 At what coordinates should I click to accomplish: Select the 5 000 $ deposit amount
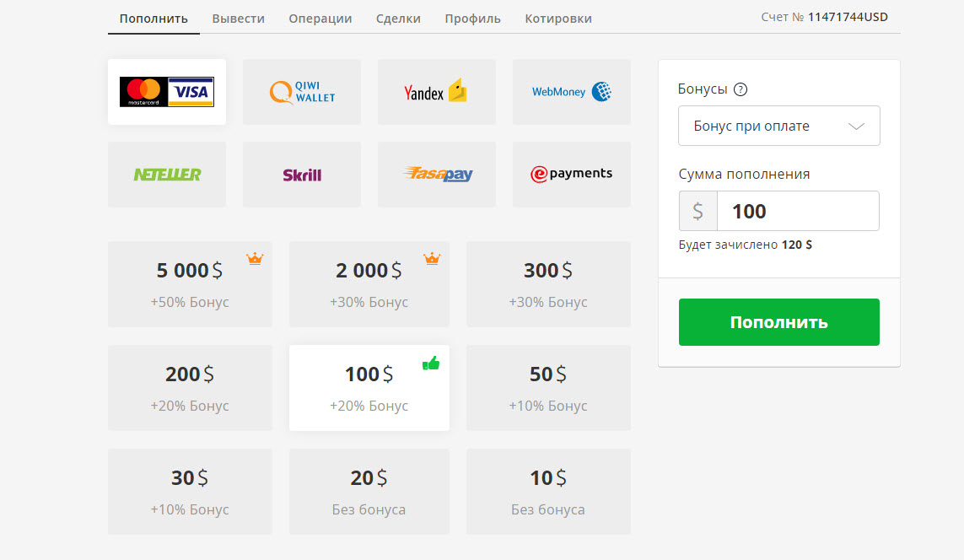point(190,284)
